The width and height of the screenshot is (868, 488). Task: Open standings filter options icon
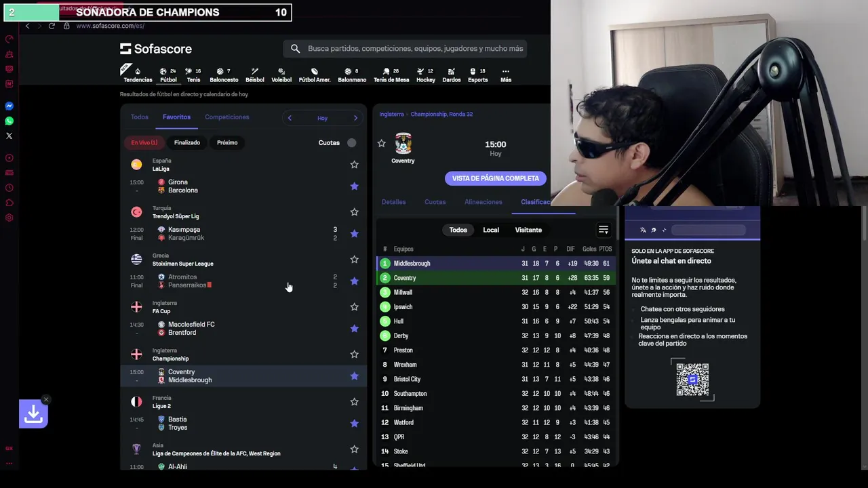(x=604, y=230)
